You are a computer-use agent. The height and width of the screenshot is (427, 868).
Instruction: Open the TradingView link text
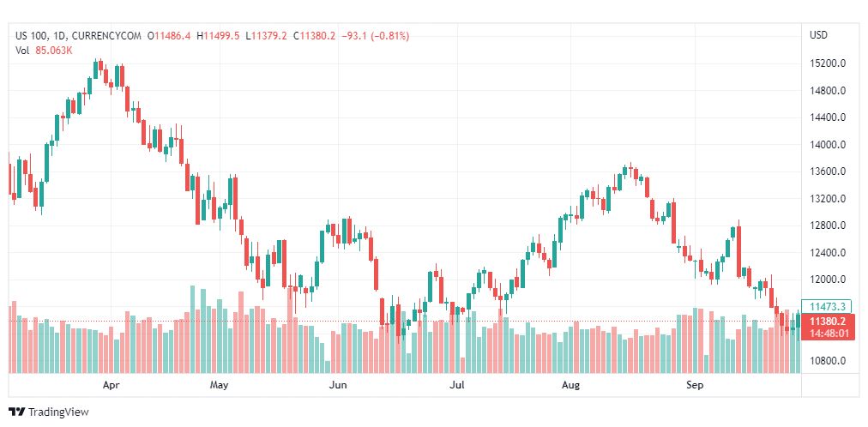click(58, 412)
